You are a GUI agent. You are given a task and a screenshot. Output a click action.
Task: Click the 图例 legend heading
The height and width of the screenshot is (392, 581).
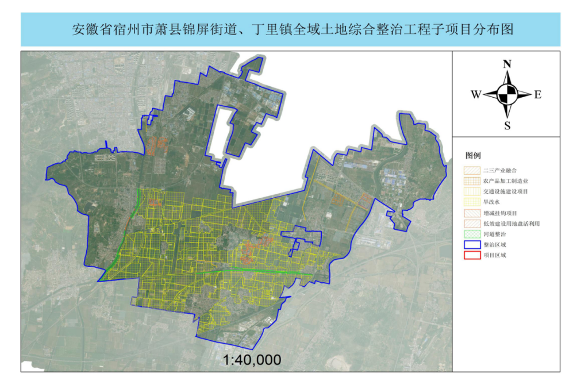coord(473,156)
